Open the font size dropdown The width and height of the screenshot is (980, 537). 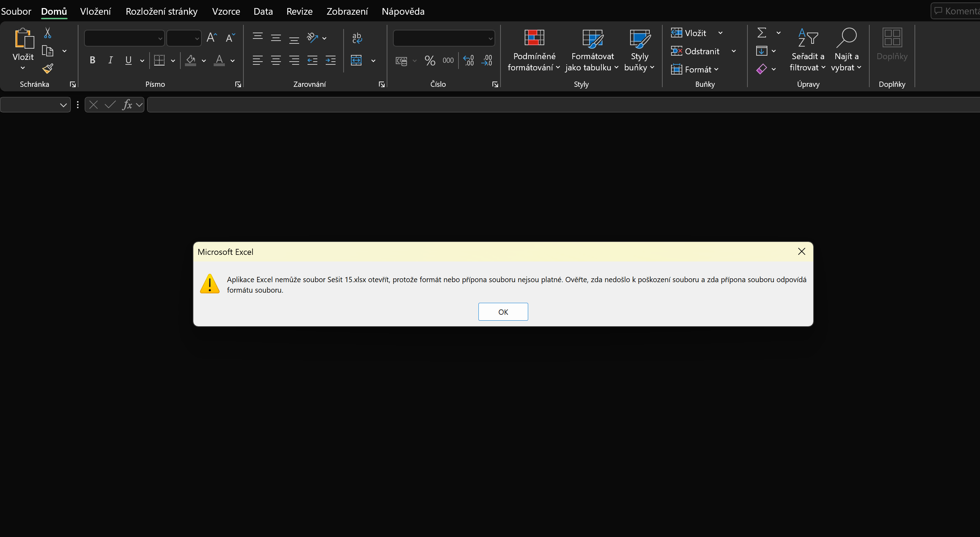click(x=197, y=39)
